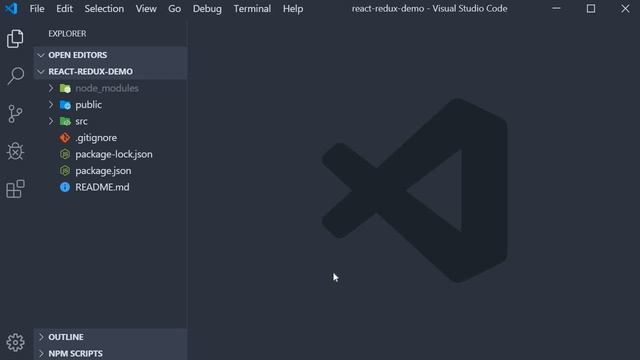
Task: Click the src folder icon
Action: tap(65, 121)
